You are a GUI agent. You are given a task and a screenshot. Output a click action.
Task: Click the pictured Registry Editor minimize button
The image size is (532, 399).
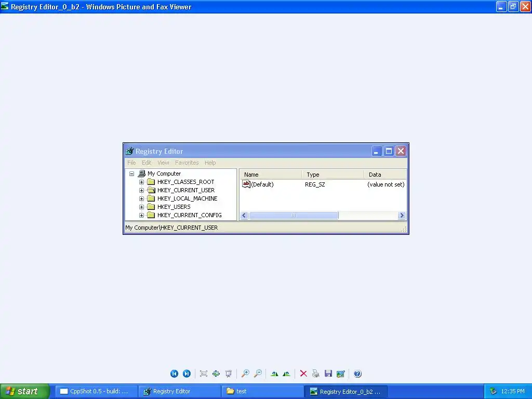click(x=376, y=151)
